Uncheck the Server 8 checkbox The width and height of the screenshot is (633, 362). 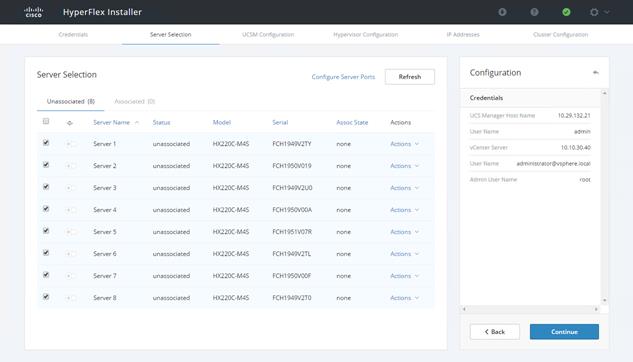click(x=46, y=297)
